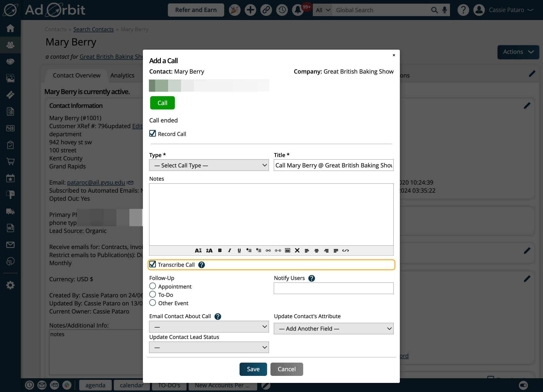Uncheck the Record Call checkbox
This screenshot has height=392, width=543.
click(x=153, y=134)
